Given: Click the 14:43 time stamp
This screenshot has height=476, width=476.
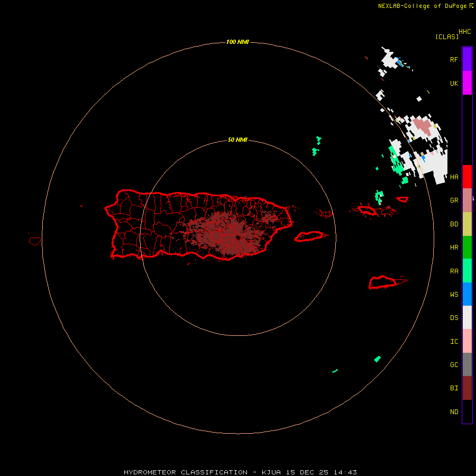Looking at the screenshot, I should click(x=345, y=472).
